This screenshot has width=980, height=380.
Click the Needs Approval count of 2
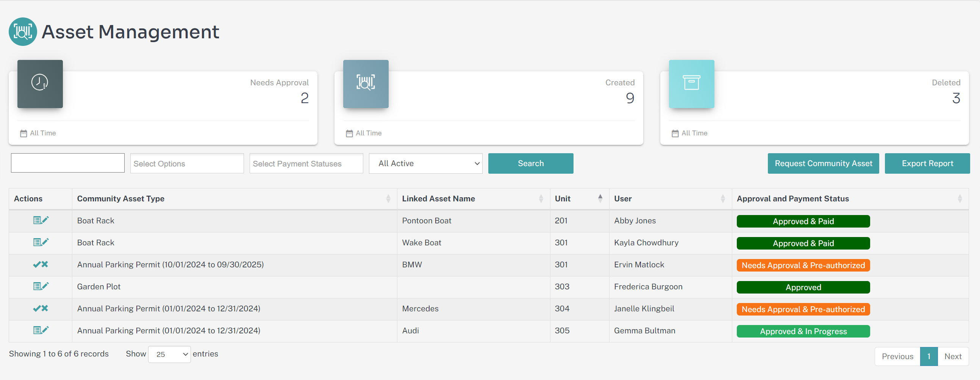[x=304, y=98]
